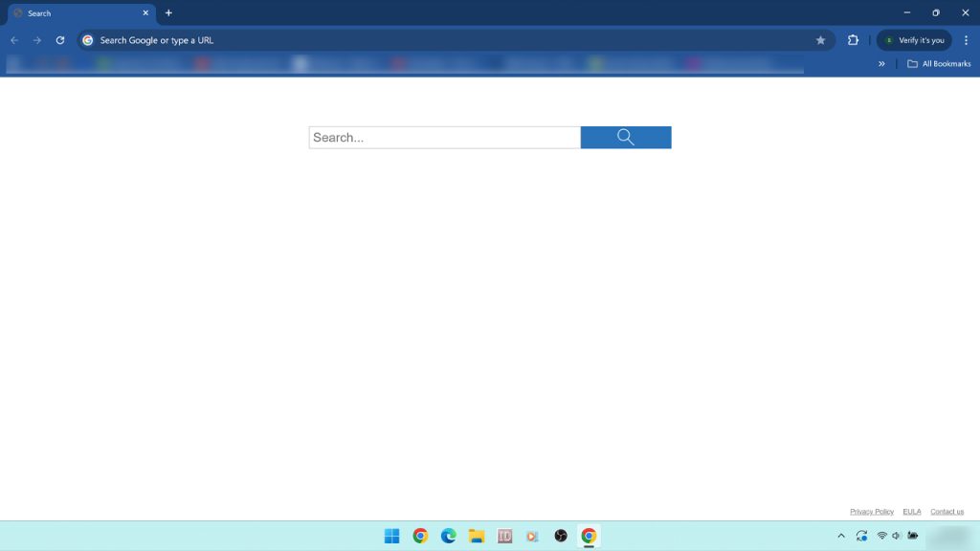The image size is (980, 551).
Task: Open a new tab with plus button
Action: (168, 13)
